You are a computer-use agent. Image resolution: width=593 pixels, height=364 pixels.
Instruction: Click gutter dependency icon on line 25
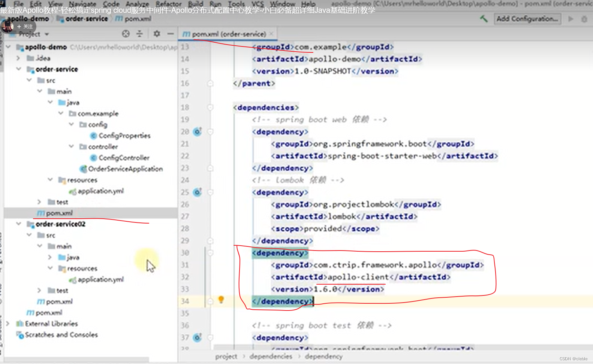[197, 192]
